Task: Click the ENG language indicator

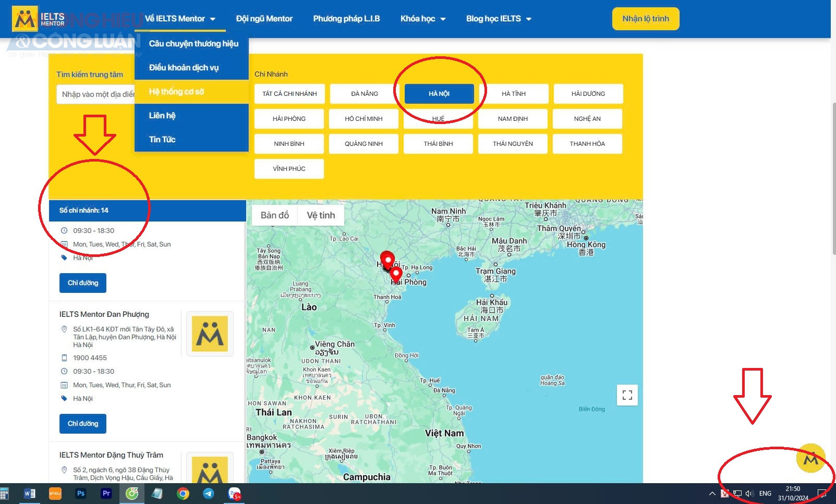Action: [765, 494]
